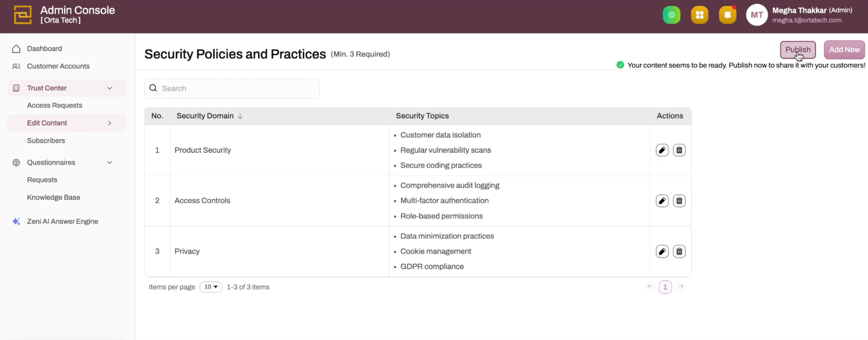This screenshot has height=340, width=868.
Task: Edit the Access Controls row
Action: (662, 201)
